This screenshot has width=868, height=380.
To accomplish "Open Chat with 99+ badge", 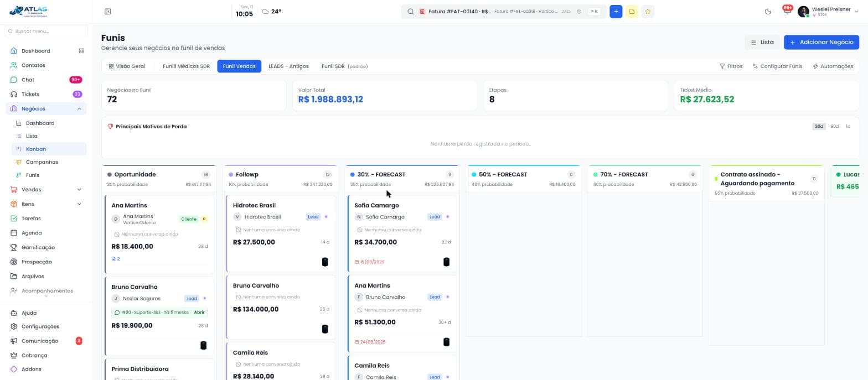I will 46,80.
